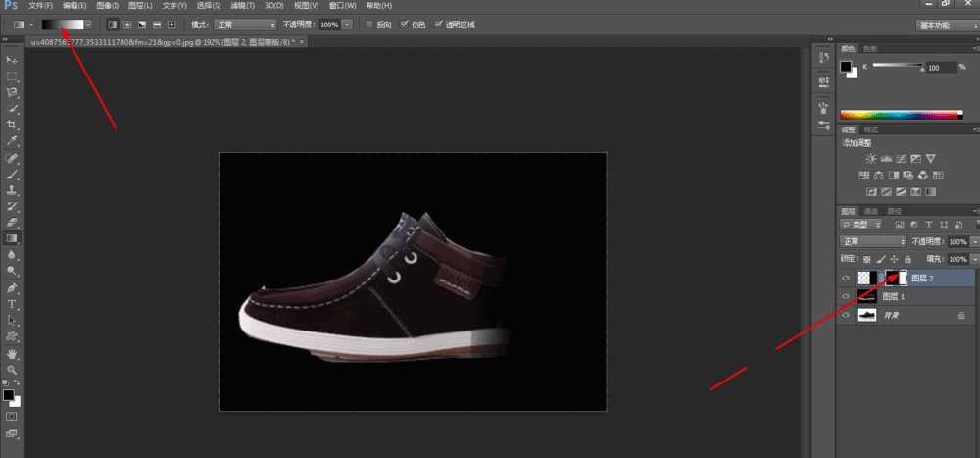Enable the 反向 (Reverse) checkbox
The image size is (980, 458).
pos(368,24)
